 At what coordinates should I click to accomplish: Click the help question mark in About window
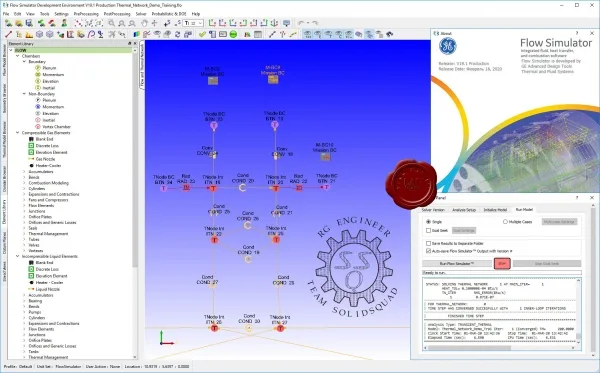pyautogui.click(x=577, y=33)
